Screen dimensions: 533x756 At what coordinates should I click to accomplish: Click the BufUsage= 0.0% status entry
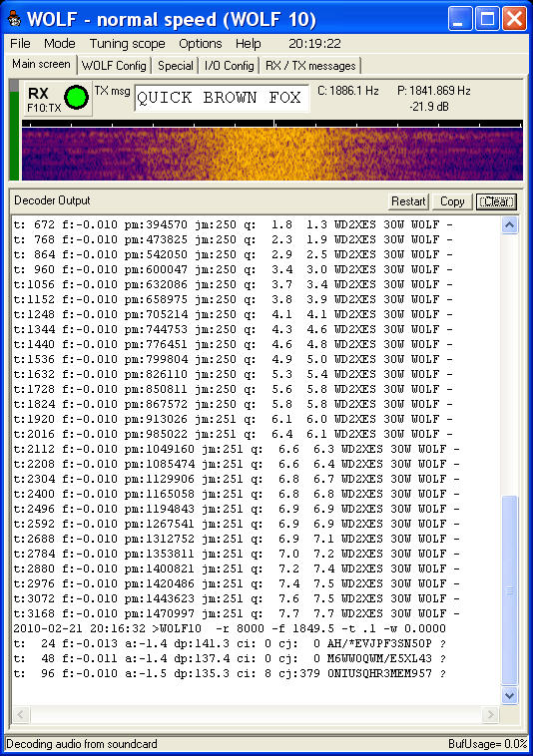click(487, 743)
